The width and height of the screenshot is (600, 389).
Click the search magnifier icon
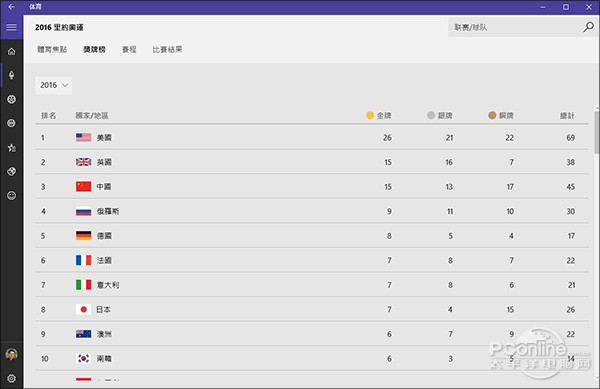[x=588, y=27]
